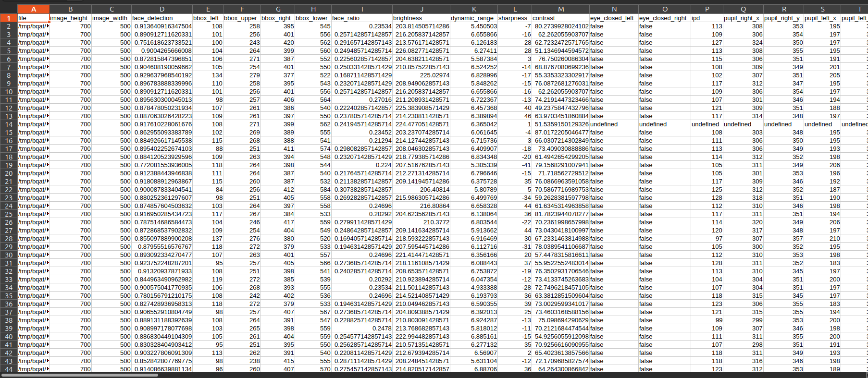868x378 pixels.
Task: Select row 1 header
Action: [x=9, y=18]
